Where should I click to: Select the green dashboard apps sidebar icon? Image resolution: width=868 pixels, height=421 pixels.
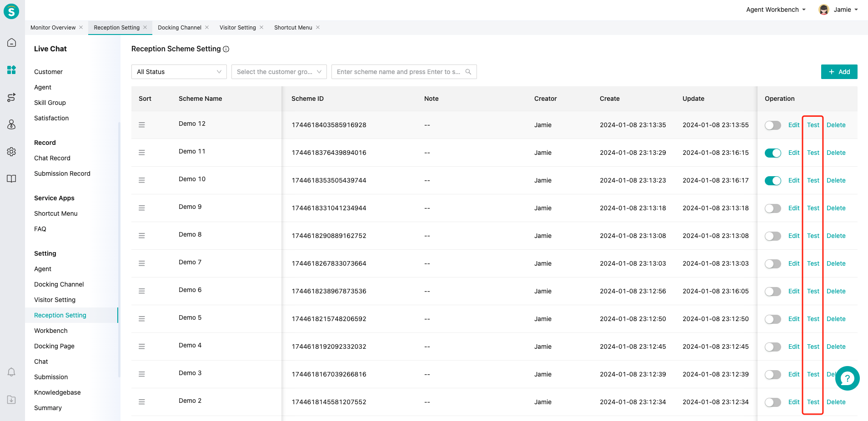(11, 69)
